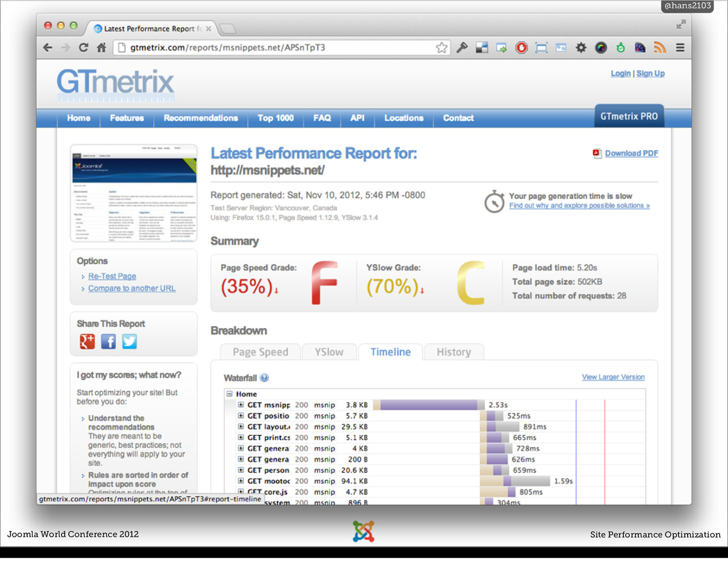This screenshot has width=728, height=561.
Task: Click the Waterfall help question icon
Action: point(264,377)
